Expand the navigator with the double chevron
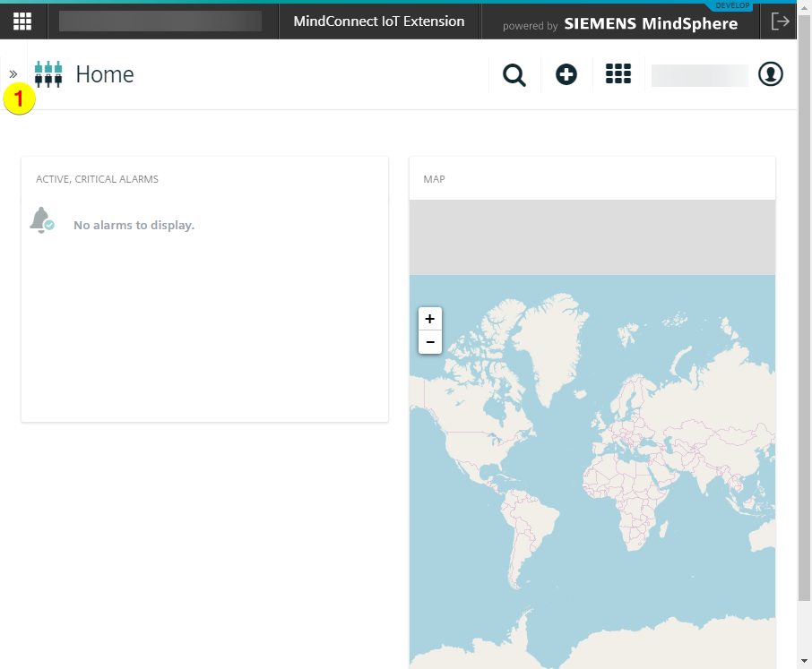This screenshot has width=812, height=669. (x=13, y=73)
